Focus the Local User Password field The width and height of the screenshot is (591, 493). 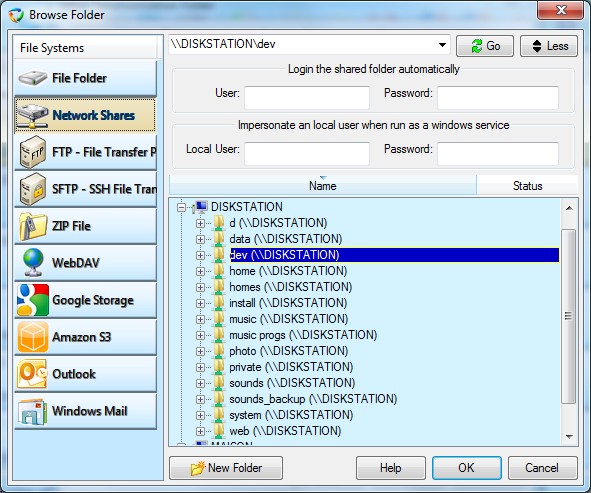click(498, 153)
